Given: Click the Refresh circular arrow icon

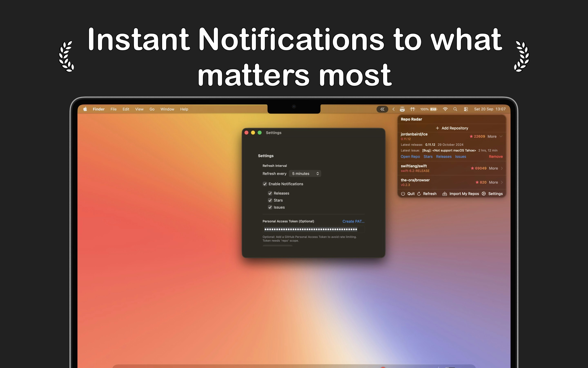Looking at the screenshot, I should pos(419,194).
